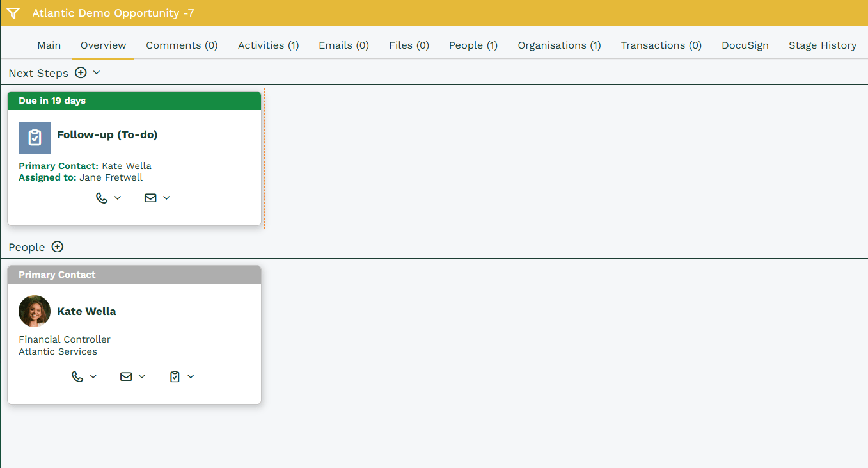868x468 pixels.
Task: Click the Follow-up (To-do) title
Action: click(x=107, y=135)
